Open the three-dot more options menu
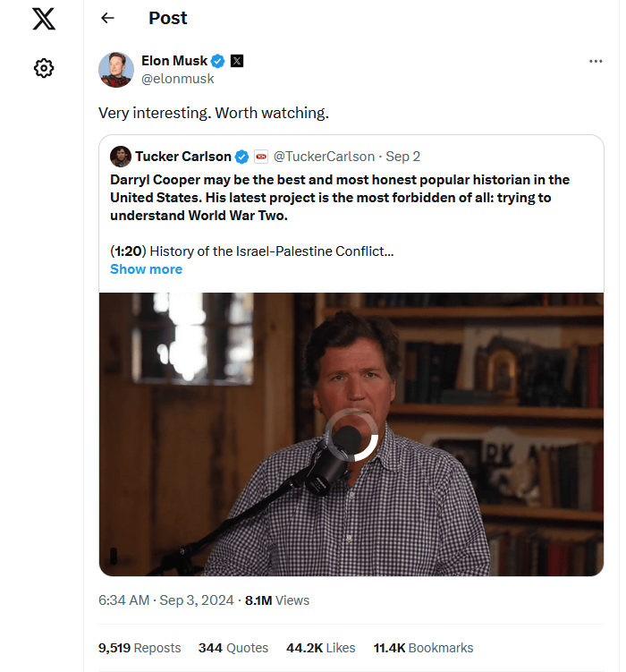This screenshot has width=626, height=672. (x=596, y=62)
